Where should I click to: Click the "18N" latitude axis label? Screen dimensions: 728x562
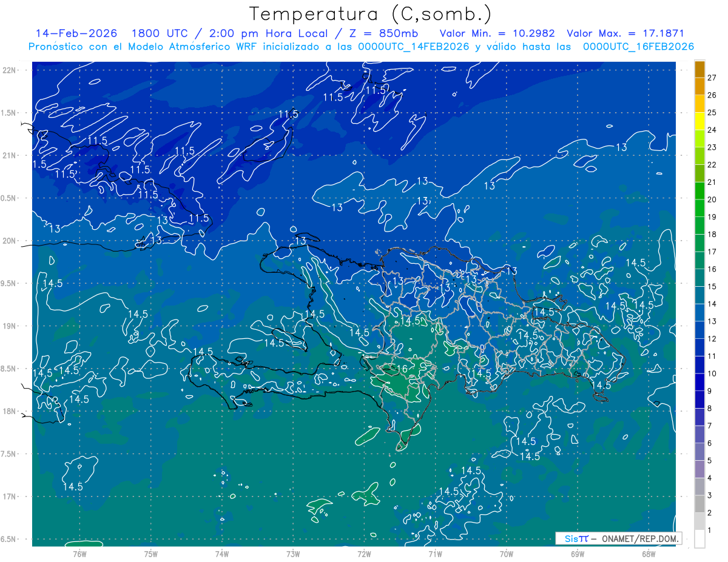[10, 411]
